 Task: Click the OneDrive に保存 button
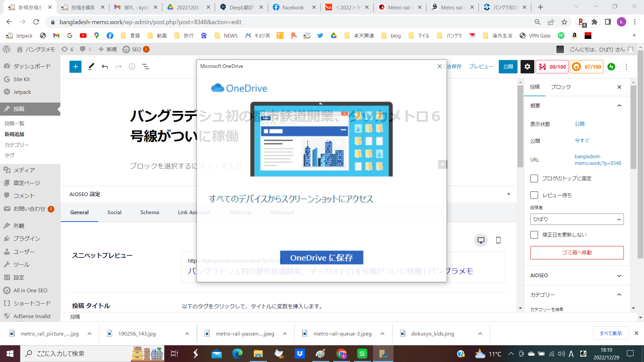(x=322, y=258)
